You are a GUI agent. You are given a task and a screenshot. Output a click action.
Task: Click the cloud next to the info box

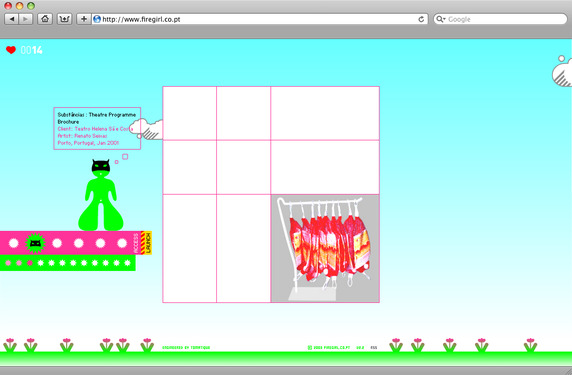147,129
